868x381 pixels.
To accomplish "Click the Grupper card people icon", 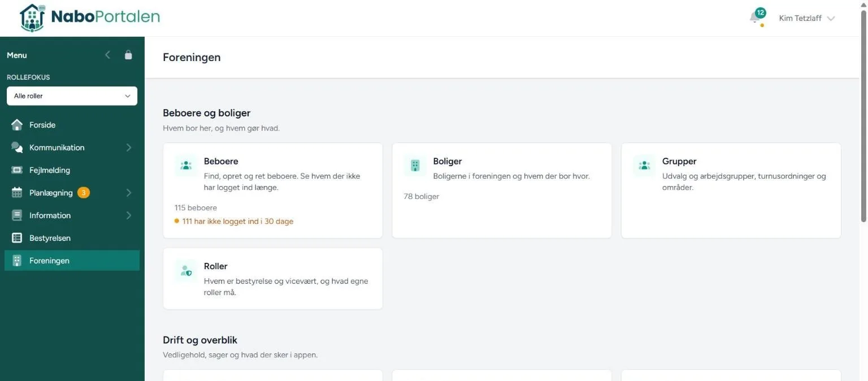I will 644,166.
